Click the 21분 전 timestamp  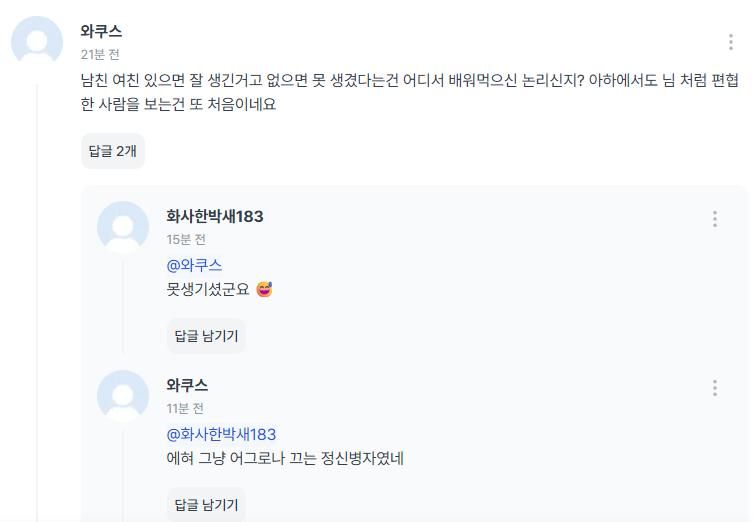pos(100,55)
